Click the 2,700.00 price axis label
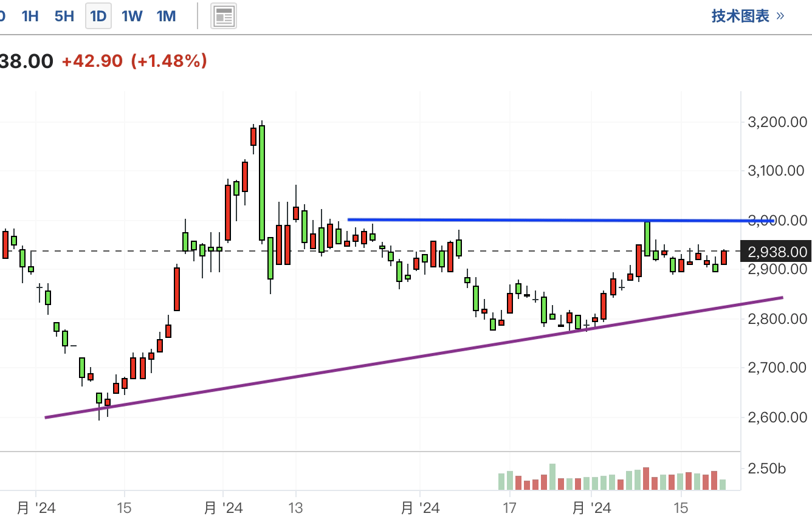The image size is (812, 519). [x=777, y=368]
